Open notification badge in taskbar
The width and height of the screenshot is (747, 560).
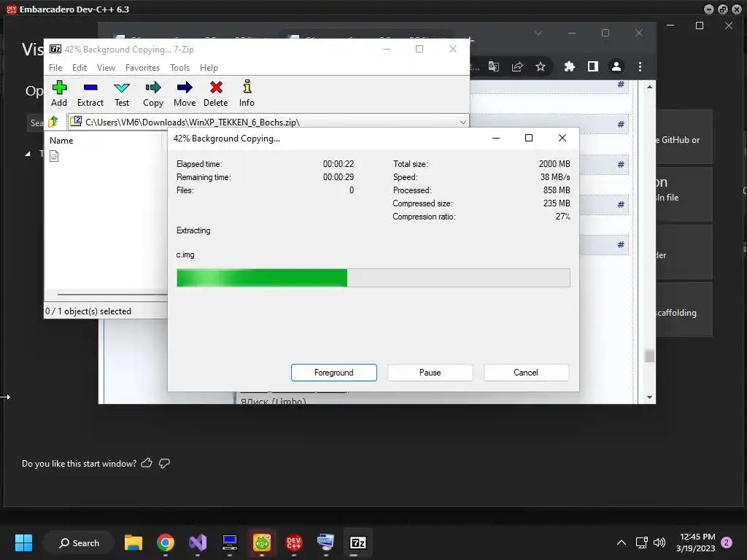pyautogui.click(x=727, y=542)
